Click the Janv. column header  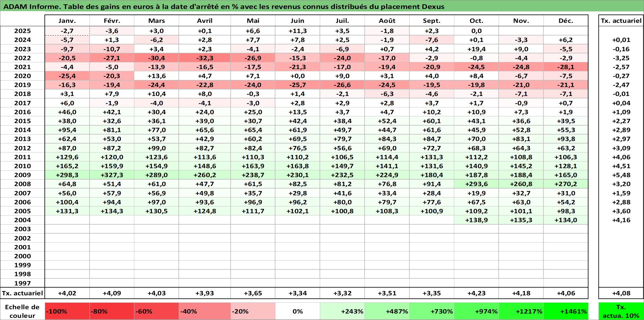point(67,21)
